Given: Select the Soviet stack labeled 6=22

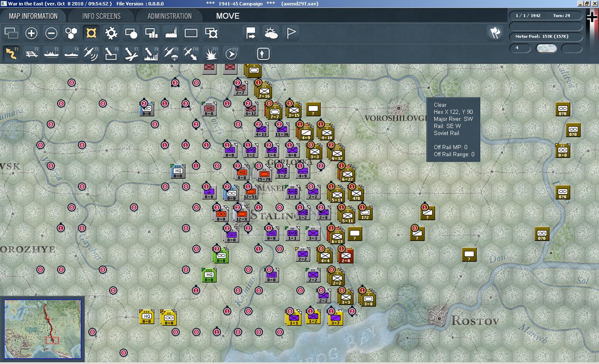Looking at the screenshot, I should 347,174.
